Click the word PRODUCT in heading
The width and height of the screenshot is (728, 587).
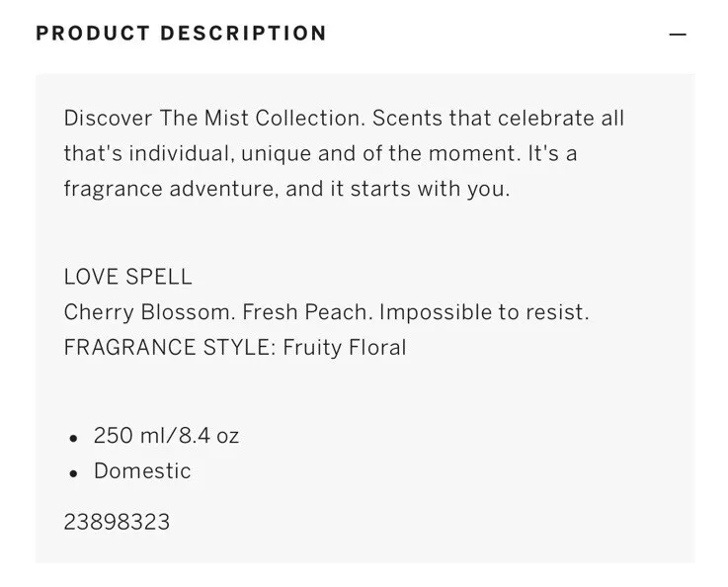(x=93, y=34)
